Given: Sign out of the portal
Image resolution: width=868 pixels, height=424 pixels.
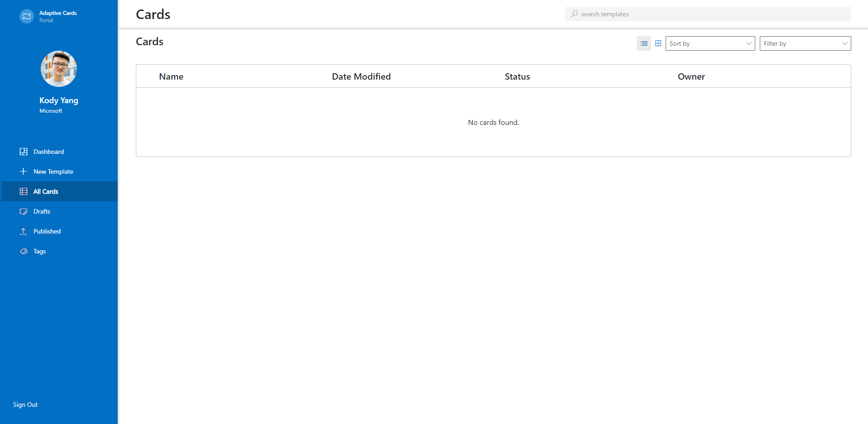Looking at the screenshot, I should point(25,405).
